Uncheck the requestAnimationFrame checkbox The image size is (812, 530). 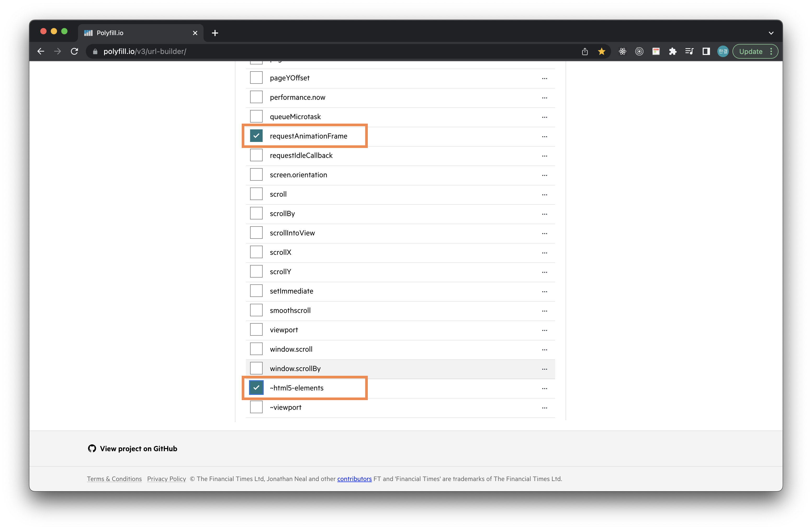(x=256, y=136)
